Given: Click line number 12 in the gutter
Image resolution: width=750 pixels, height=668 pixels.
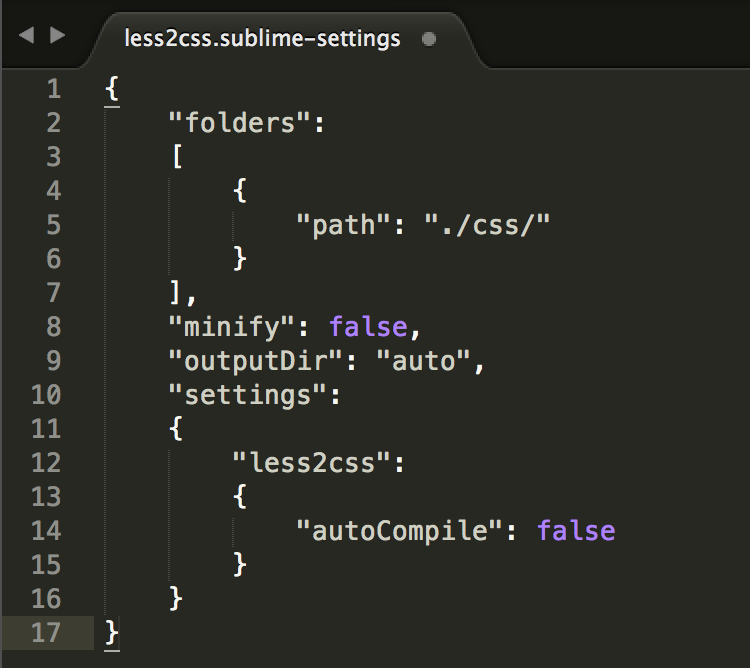Looking at the screenshot, I should point(47,463).
